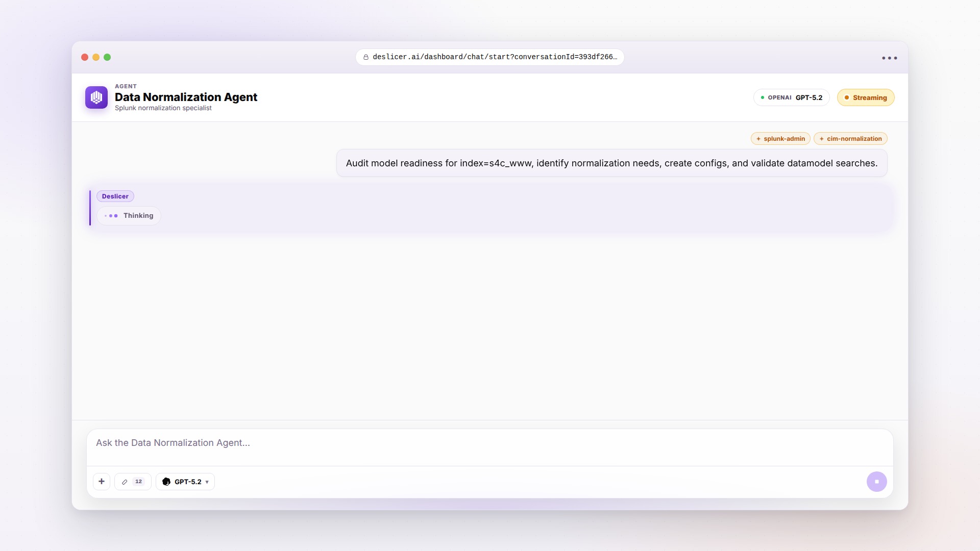The height and width of the screenshot is (551, 980).
Task: Click the AGENT label above the title
Action: 126,86
